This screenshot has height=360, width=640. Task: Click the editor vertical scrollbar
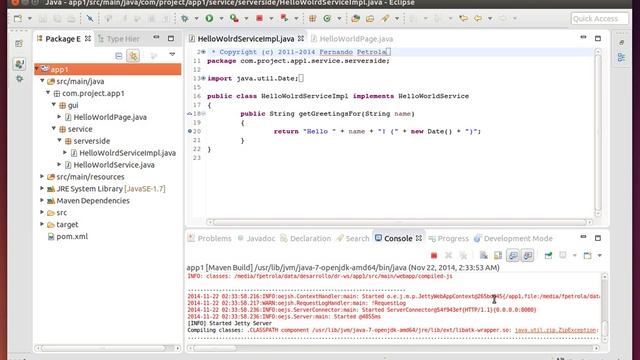[598, 132]
